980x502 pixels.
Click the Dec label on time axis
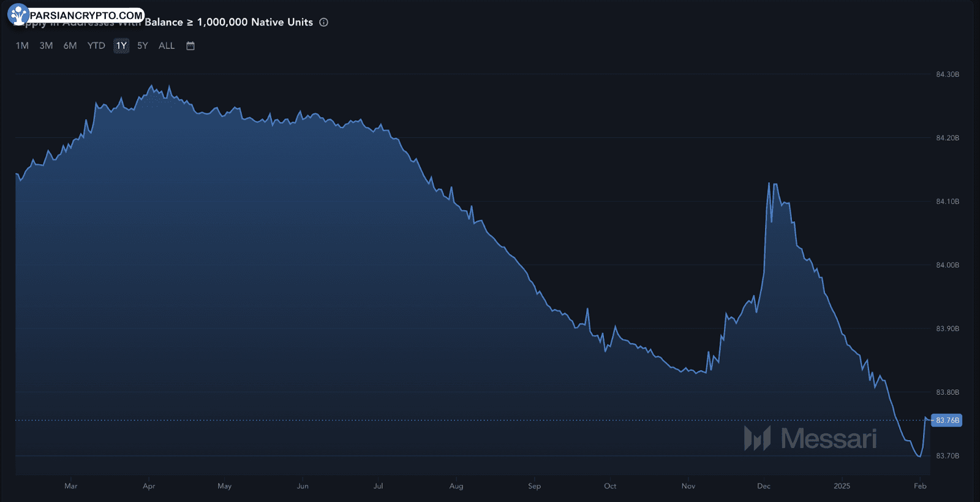coord(764,486)
